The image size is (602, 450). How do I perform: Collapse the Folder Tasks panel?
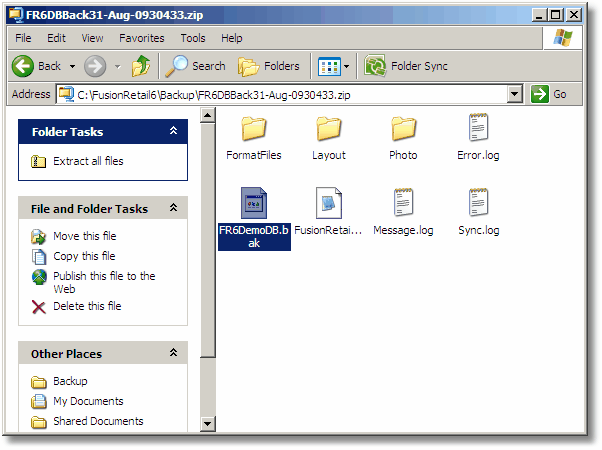(x=174, y=131)
